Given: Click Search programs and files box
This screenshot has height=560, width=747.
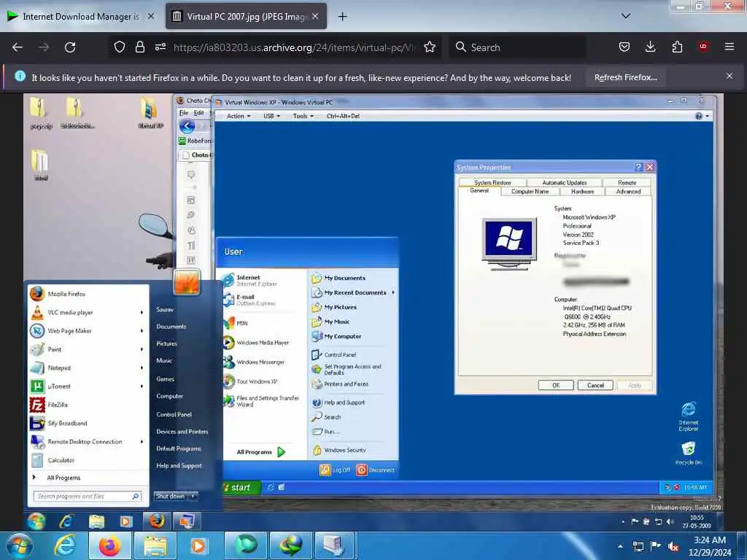Looking at the screenshot, I should (88, 496).
